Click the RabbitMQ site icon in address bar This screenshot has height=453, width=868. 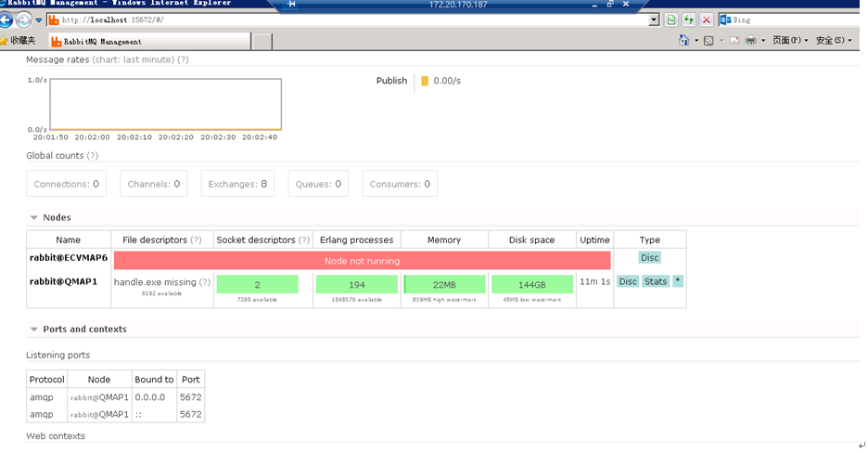coord(54,19)
